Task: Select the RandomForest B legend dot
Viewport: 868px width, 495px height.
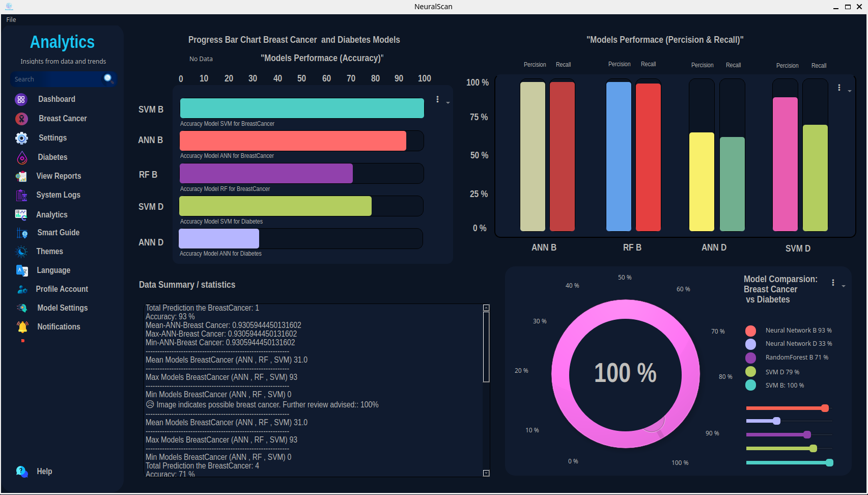Action: click(750, 358)
